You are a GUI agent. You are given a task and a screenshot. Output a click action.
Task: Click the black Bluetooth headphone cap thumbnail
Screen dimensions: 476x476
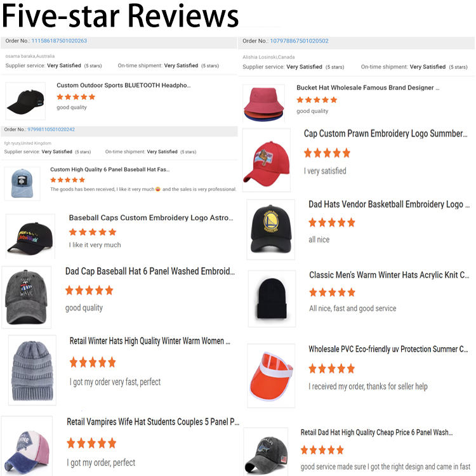[x=25, y=101]
